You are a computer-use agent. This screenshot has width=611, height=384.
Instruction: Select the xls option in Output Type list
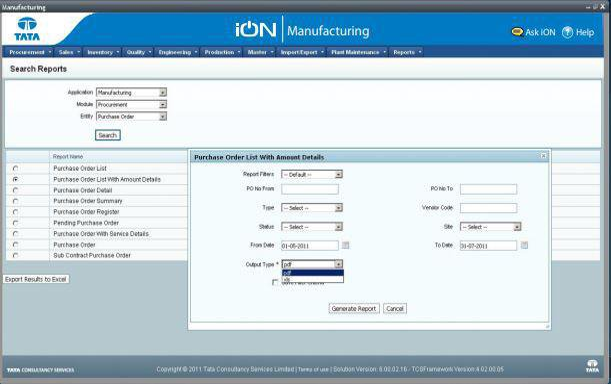(313, 279)
